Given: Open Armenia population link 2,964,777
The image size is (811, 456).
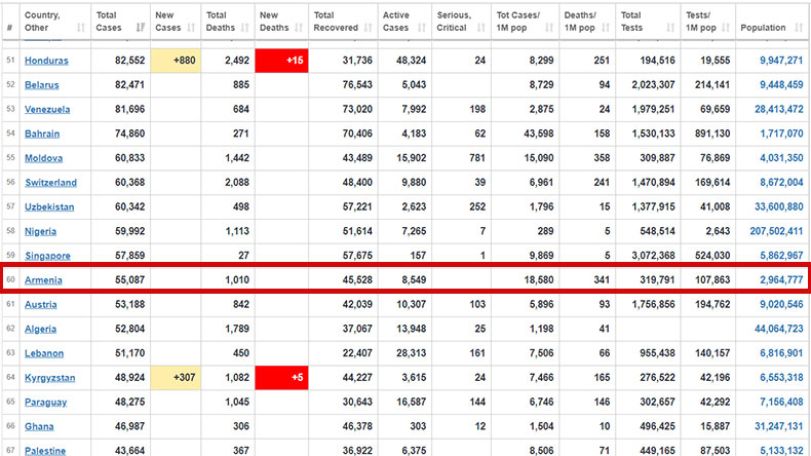Looking at the screenshot, I should pyautogui.click(x=782, y=280).
